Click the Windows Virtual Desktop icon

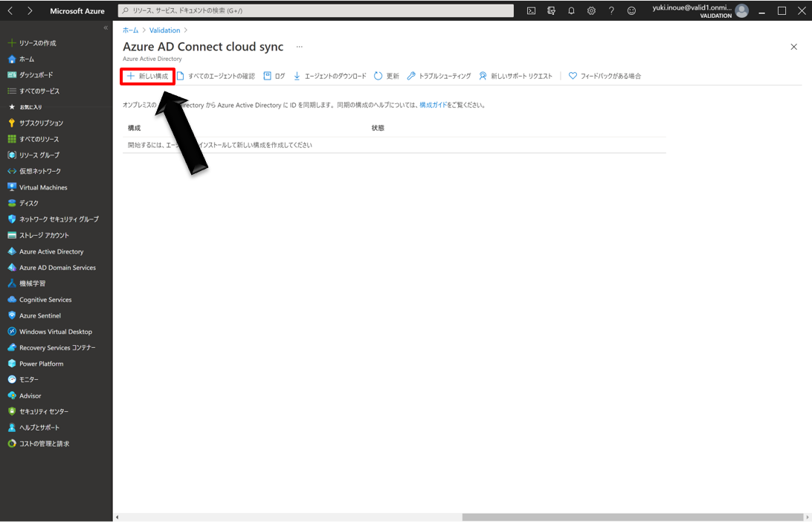12,332
